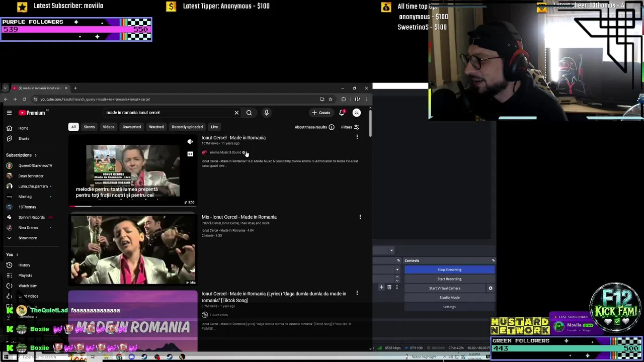Open more options for the Mix result

tap(360, 217)
